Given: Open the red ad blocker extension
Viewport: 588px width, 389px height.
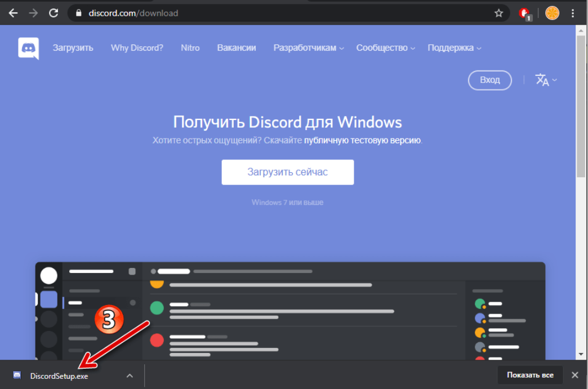Looking at the screenshot, I should tap(524, 14).
